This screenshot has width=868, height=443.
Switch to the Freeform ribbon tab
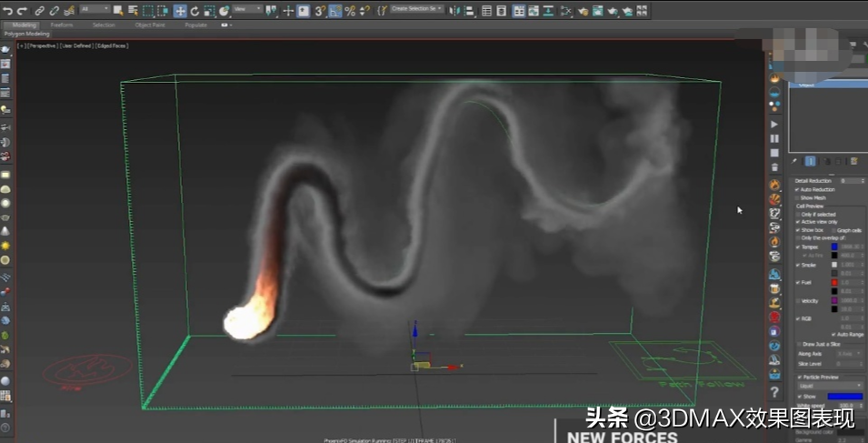(x=62, y=25)
